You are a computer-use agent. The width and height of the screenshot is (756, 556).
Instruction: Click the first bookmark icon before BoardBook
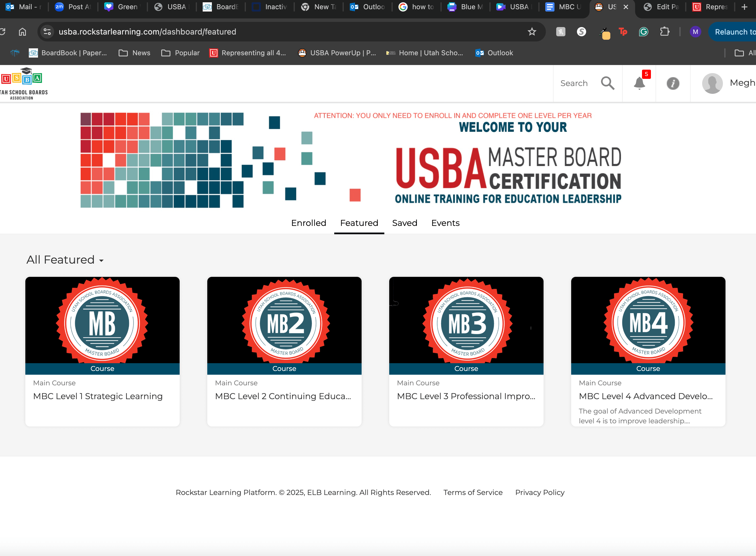tap(15, 53)
